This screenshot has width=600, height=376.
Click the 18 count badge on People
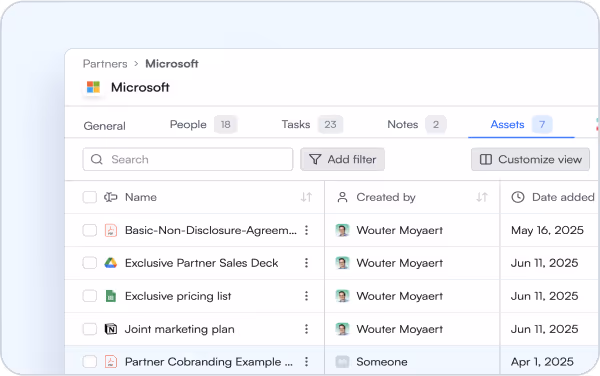tap(226, 124)
